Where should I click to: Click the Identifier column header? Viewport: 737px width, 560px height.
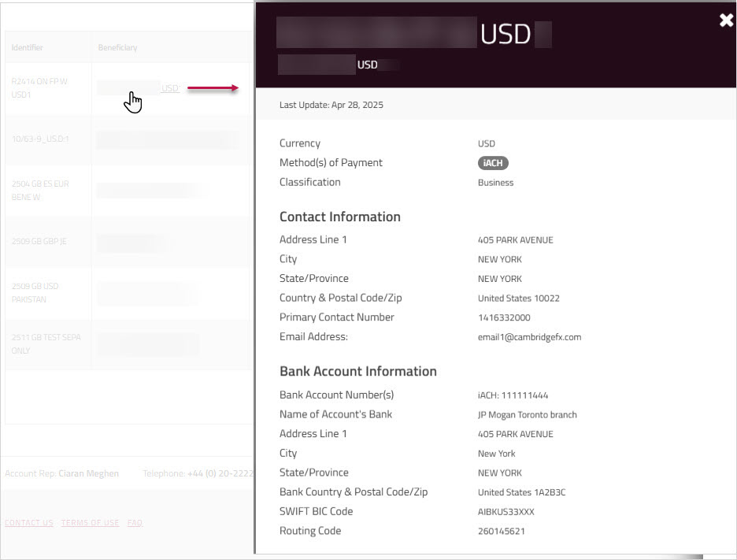(x=28, y=47)
